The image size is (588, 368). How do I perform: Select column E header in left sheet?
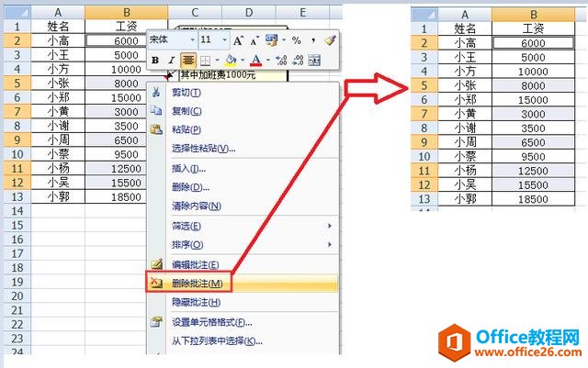click(303, 12)
